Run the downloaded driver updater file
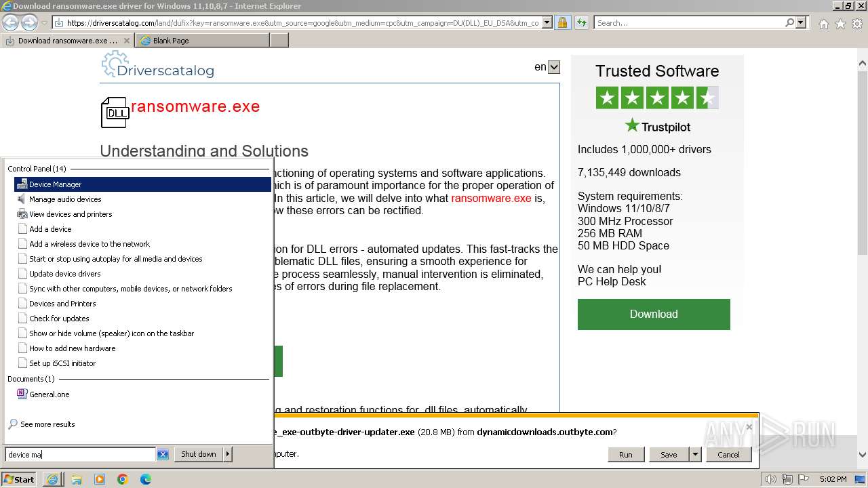 point(625,455)
